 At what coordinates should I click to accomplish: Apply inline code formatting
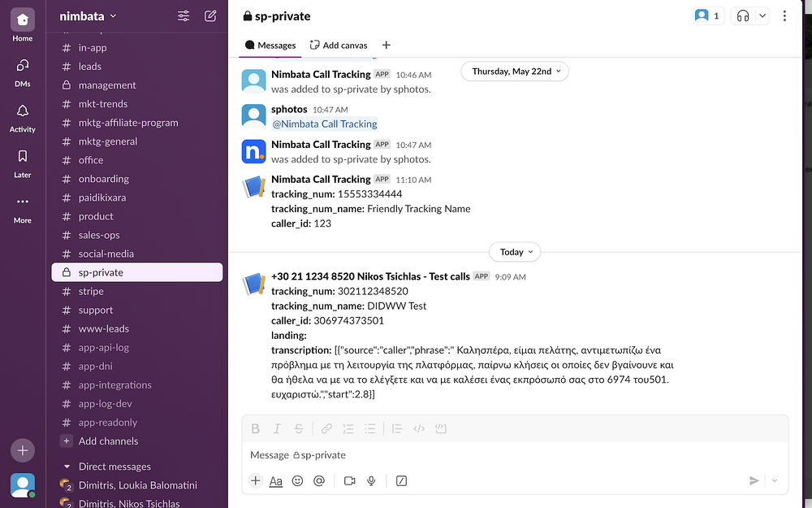coord(419,428)
